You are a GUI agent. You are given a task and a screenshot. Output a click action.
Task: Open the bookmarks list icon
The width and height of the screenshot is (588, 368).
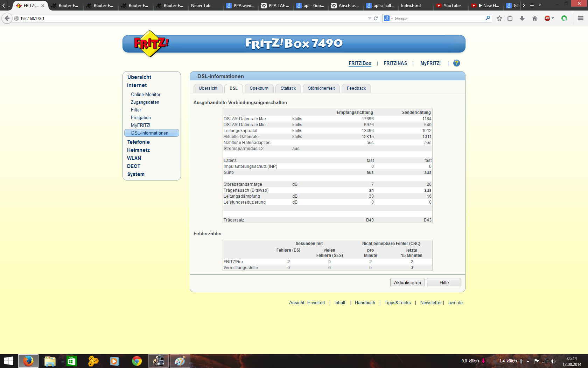(510, 18)
